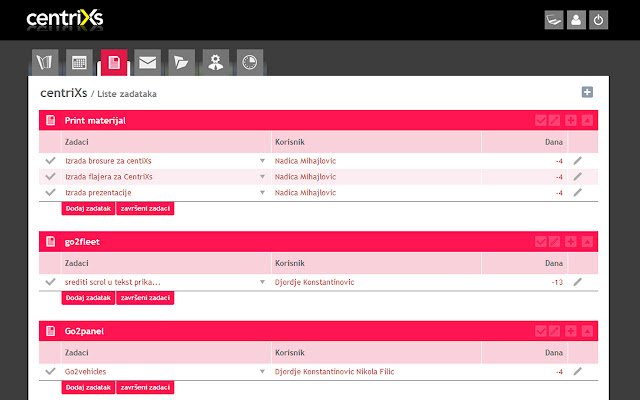640x400 pixels.
Task: Mark Izrada prezentacije task complete
Action: (x=50, y=192)
